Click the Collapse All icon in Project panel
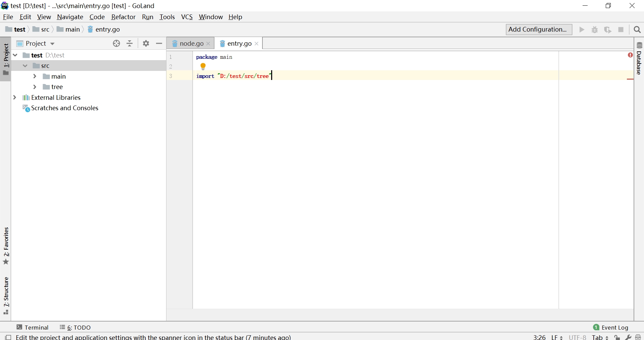The height and width of the screenshot is (340, 644). (x=130, y=43)
